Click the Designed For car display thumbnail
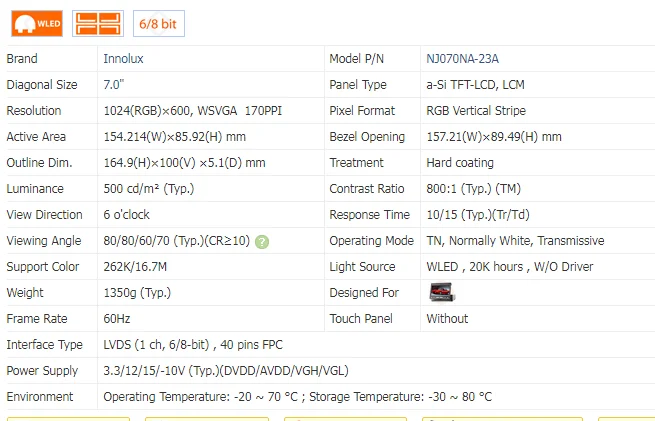Screen dimensions: 655x421 [442, 292]
